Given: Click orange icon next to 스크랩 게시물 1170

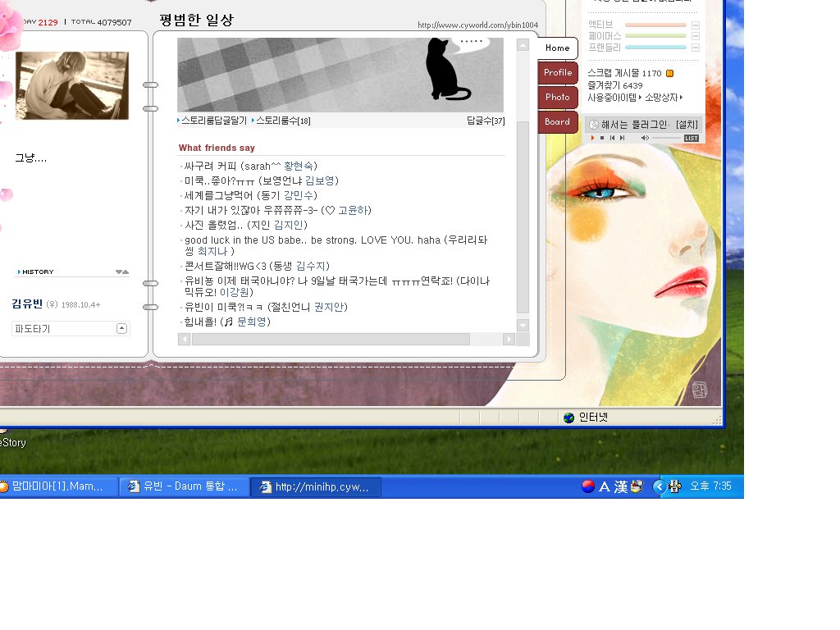Looking at the screenshot, I should point(669,73).
